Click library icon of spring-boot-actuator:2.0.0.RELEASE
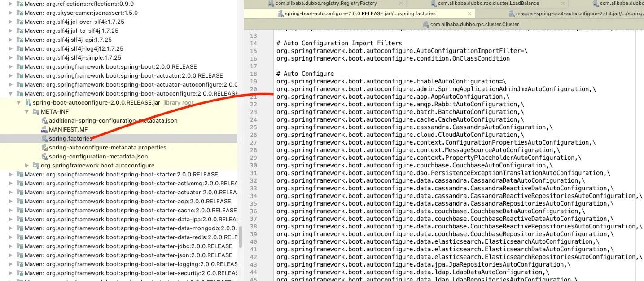644x281 pixels. 20,75
